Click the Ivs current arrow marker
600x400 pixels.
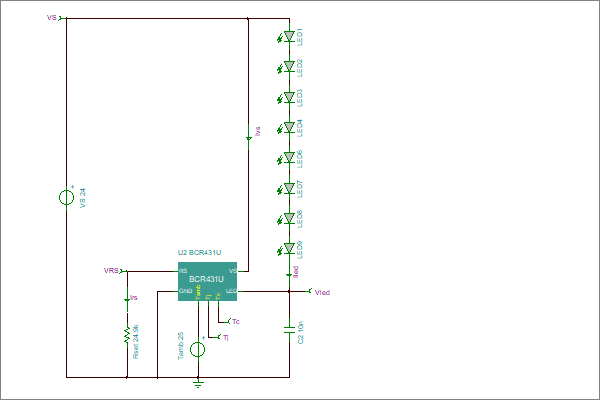248,138
